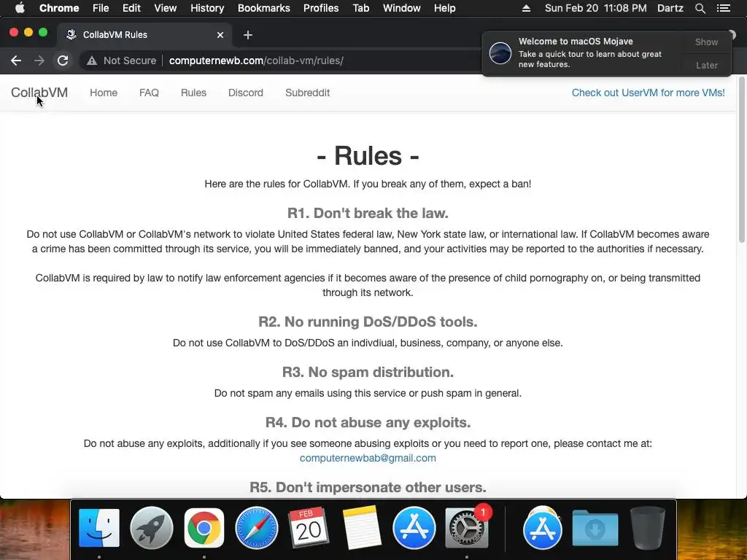Image resolution: width=747 pixels, height=560 pixels.
Task: Open the Bookmarks menu
Action: point(264,8)
